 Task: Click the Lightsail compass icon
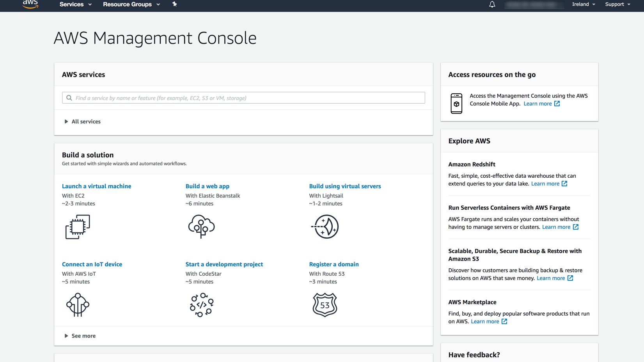pyautogui.click(x=325, y=226)
